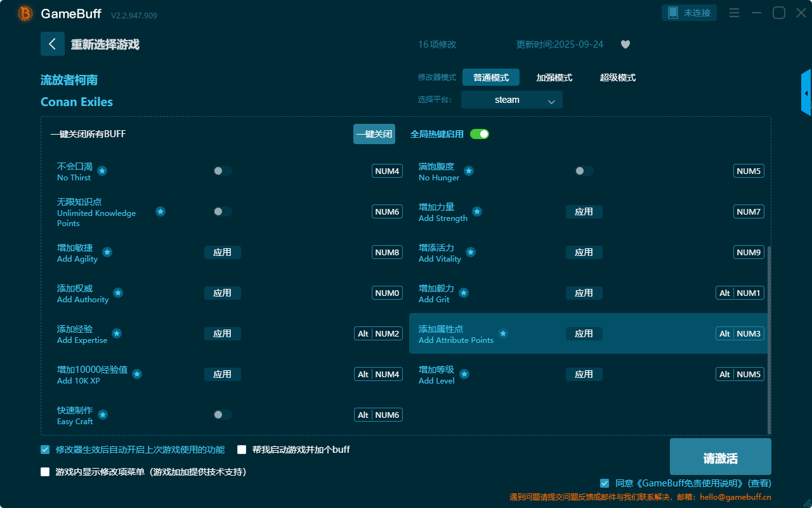This screenshot has height=508, width=812.
Task: Click the star icon beside Add Strength
Action: click(x=477, y=211)
